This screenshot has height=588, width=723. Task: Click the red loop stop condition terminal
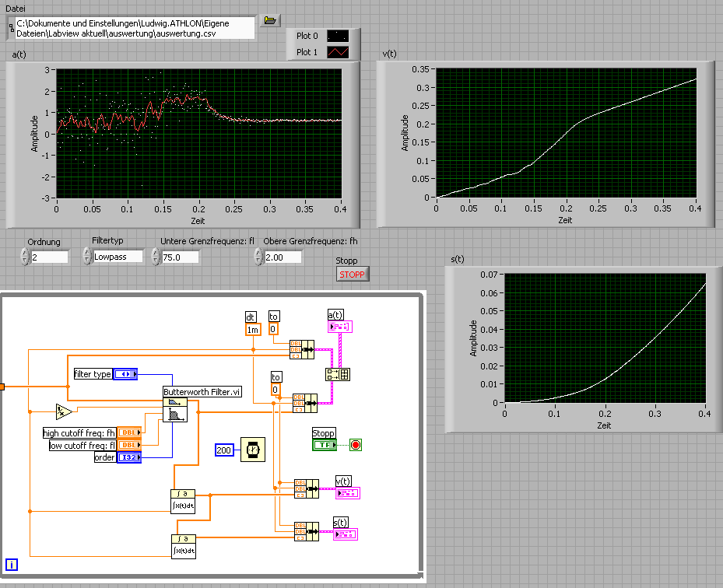356,445
